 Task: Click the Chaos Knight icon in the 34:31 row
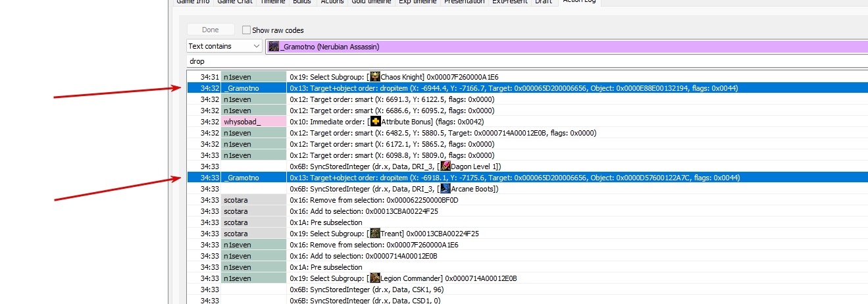(375, 77)
